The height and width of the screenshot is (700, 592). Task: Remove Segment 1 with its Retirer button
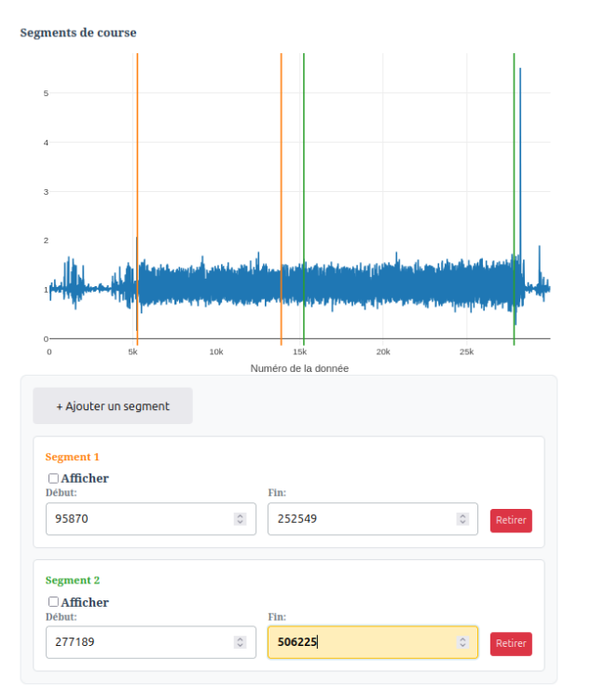point(511,520)
